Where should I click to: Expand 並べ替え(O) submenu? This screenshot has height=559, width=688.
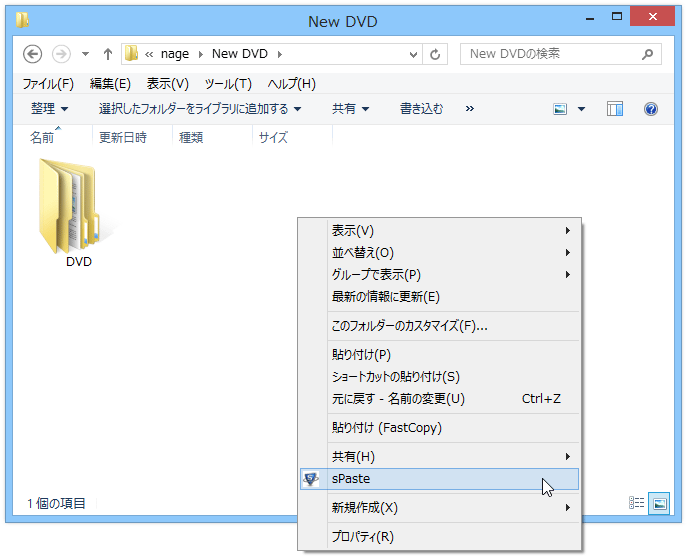[x=440, y=252]
